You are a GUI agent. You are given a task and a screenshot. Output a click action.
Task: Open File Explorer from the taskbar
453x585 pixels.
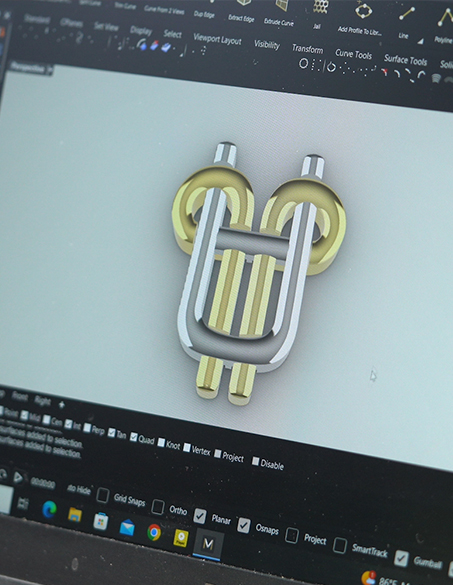click(x=75, y=515)
